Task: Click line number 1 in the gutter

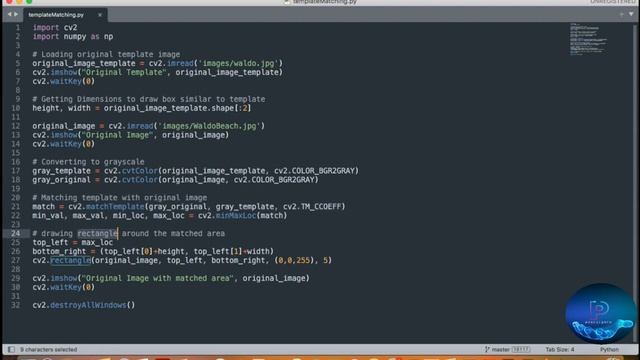Action: click(18, 28)
